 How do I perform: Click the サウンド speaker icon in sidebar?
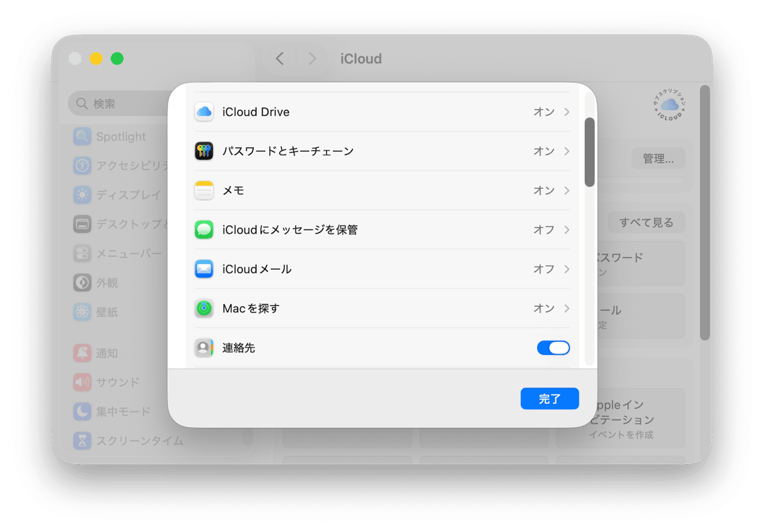82,382
